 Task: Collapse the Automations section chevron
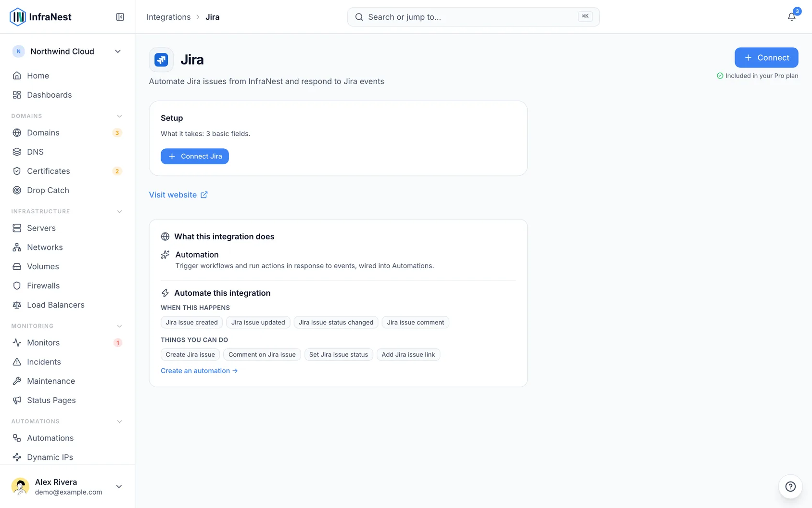click(x=120, y=421)
